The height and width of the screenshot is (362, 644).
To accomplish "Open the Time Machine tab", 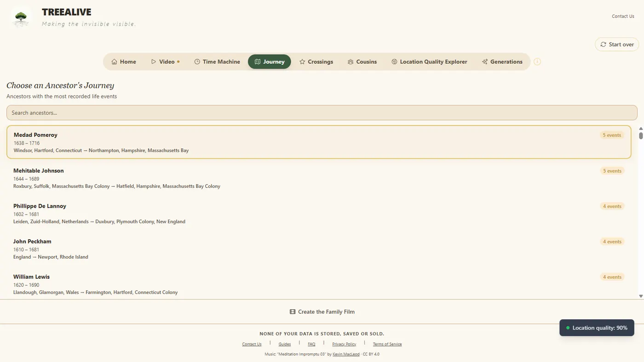I will 217,62.
